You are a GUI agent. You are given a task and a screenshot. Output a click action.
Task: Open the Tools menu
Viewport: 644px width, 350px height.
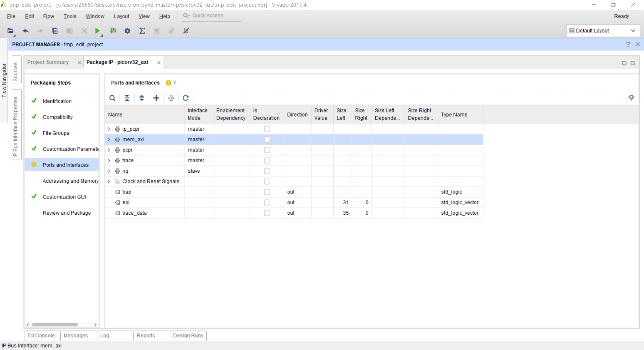70,16
